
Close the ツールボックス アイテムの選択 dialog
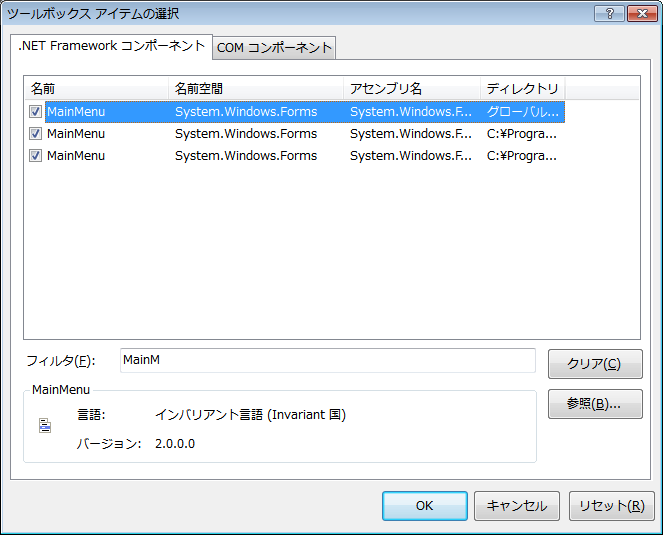(x=642, y=14)
